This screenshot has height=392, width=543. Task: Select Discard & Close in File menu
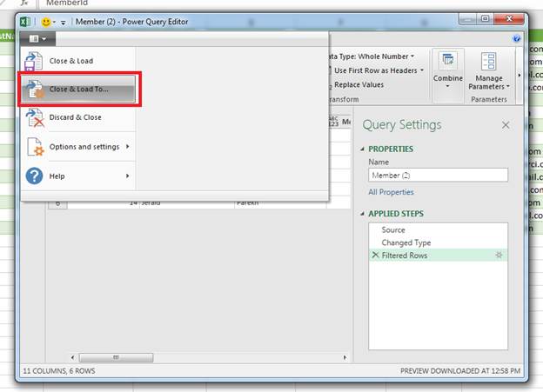[x=78, y=117]
